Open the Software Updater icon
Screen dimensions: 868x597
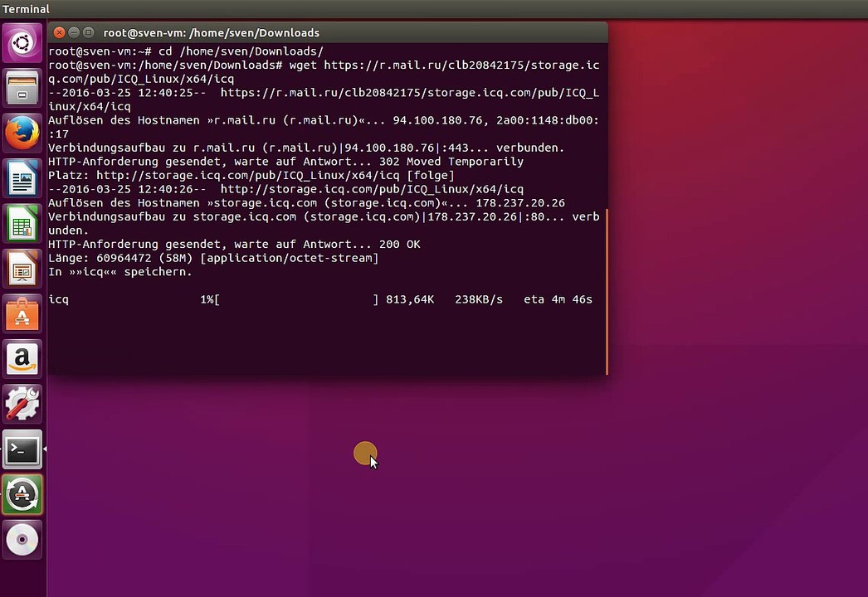click(x=22, y=495)
